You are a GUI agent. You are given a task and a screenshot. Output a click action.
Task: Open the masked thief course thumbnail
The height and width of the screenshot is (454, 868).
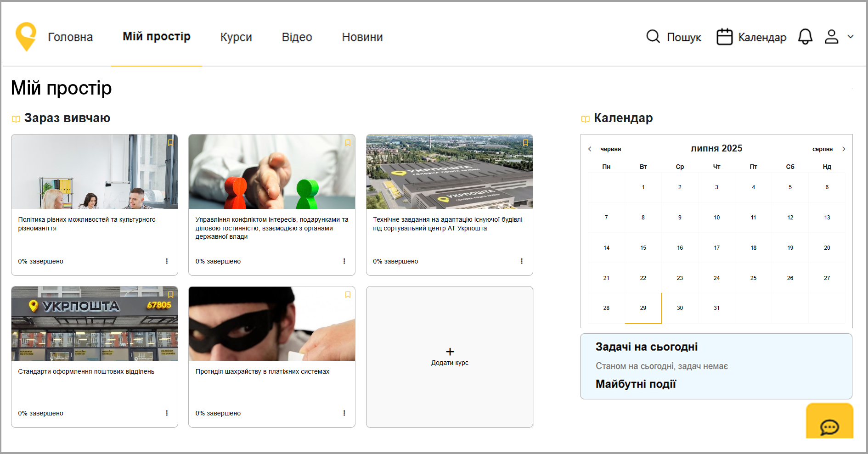point(271,324)
